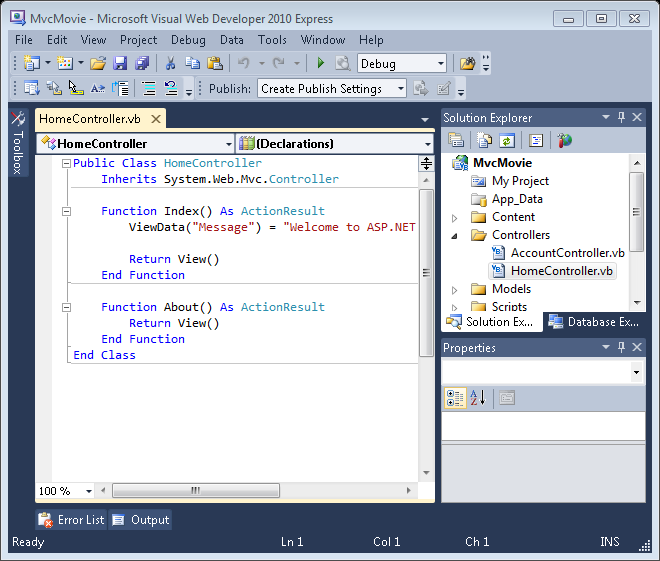Screen dimensions: 660x561
Task: Click the Open File folder icon
Action: click(98, 63)
